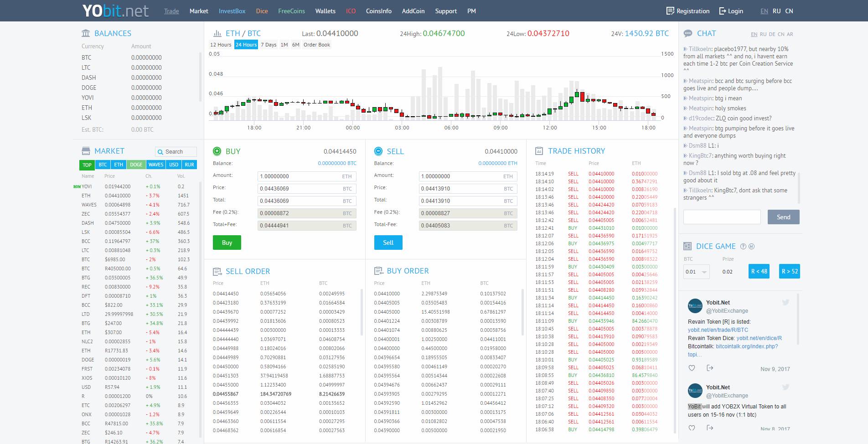Click the Twitter bird on YOB2X tweet

coord(785,387)
